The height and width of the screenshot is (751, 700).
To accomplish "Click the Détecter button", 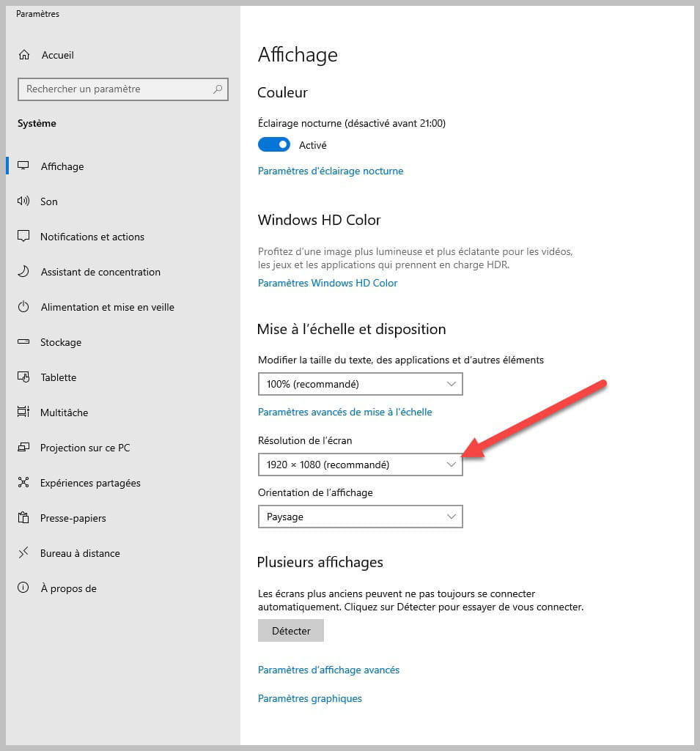I will (x=291, y=631).
